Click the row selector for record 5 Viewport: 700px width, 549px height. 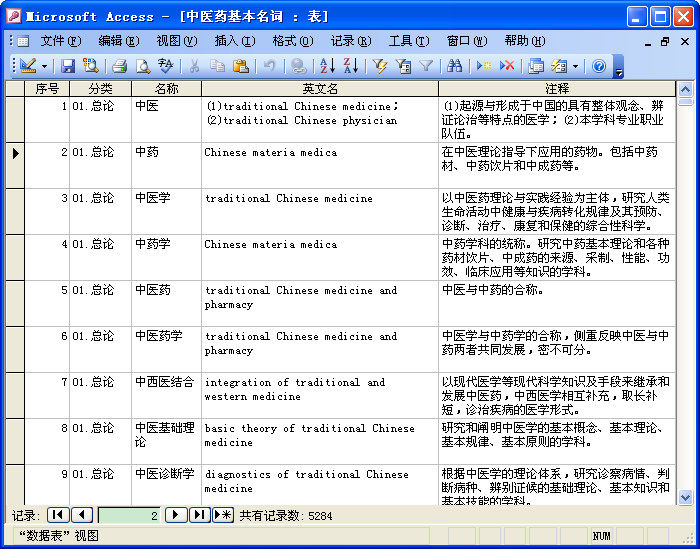click(x=15, y=304)
